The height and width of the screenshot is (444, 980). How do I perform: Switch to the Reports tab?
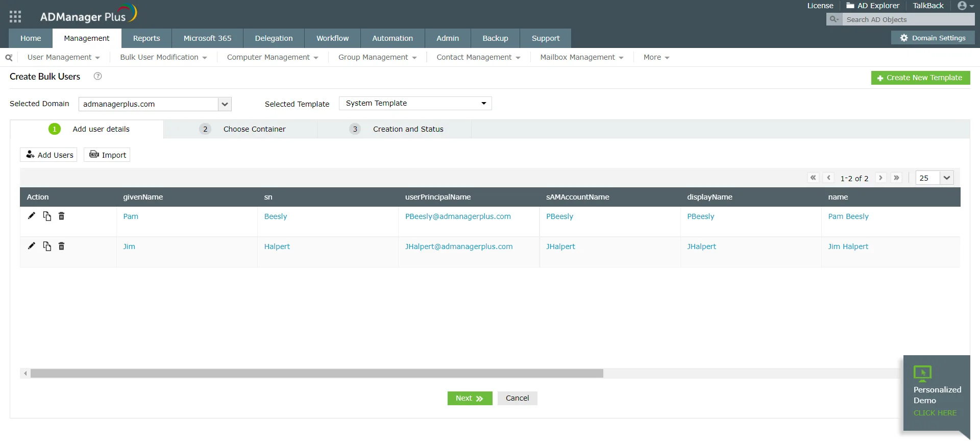(146, 38)
